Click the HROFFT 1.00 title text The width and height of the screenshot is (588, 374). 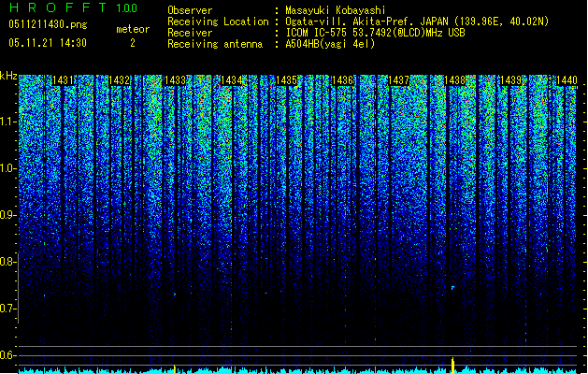[x=73, y=7]
